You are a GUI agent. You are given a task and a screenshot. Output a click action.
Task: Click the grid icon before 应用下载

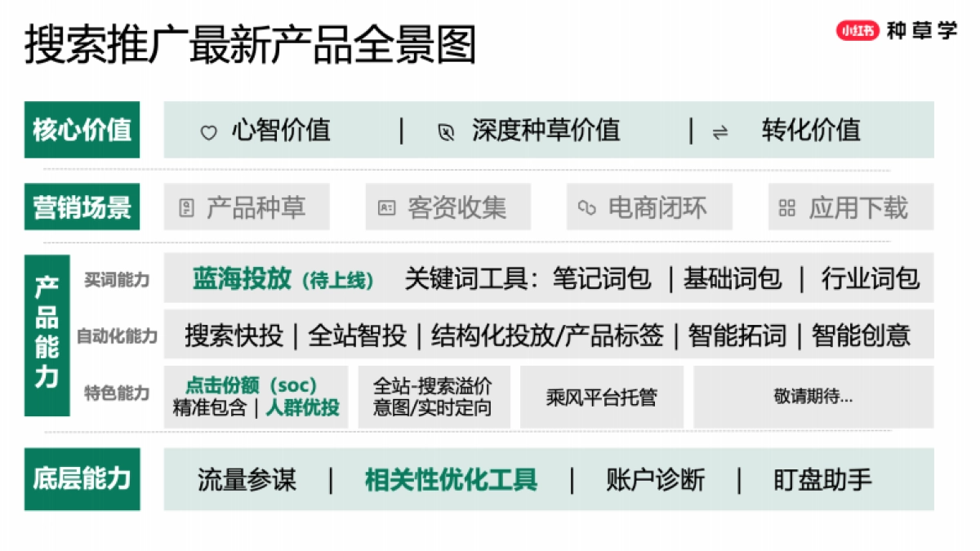(786, 207)
